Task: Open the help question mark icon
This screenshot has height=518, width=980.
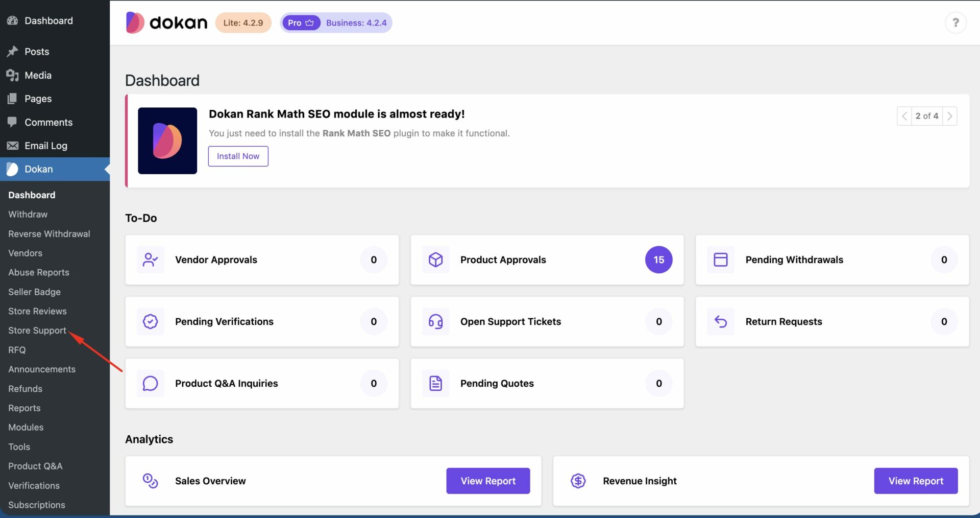Action: click(x=955, y=22)
